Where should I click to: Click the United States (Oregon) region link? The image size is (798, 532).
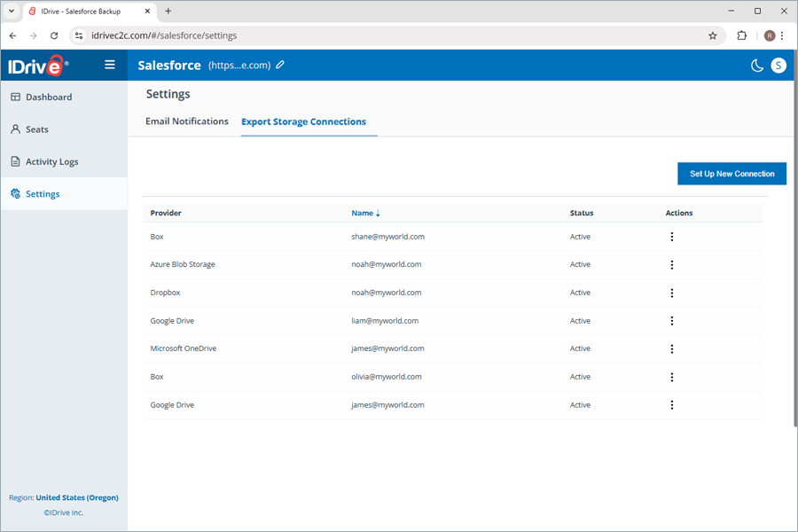point(77,497)
